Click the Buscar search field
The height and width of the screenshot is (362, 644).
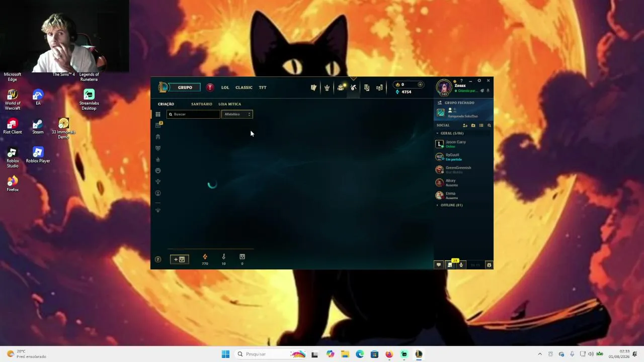point(193,114)
